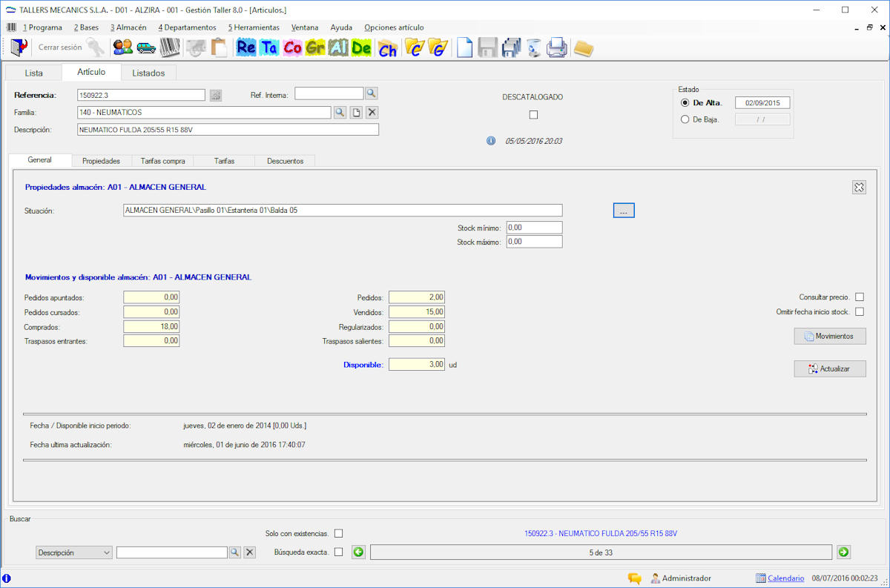Clear search text with X in Buscar bar
The image size is (890, 588).
(250, 552)
